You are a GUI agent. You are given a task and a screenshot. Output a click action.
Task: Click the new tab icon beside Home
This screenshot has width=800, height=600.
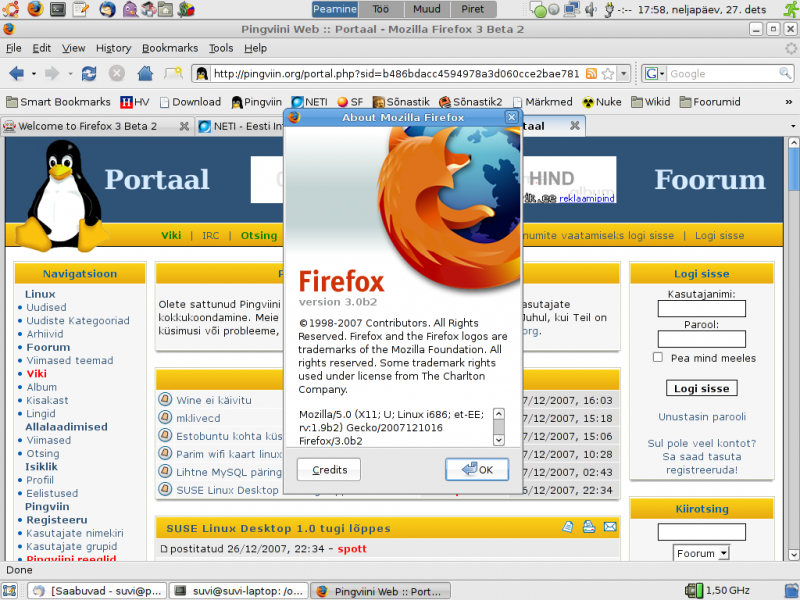173,73
